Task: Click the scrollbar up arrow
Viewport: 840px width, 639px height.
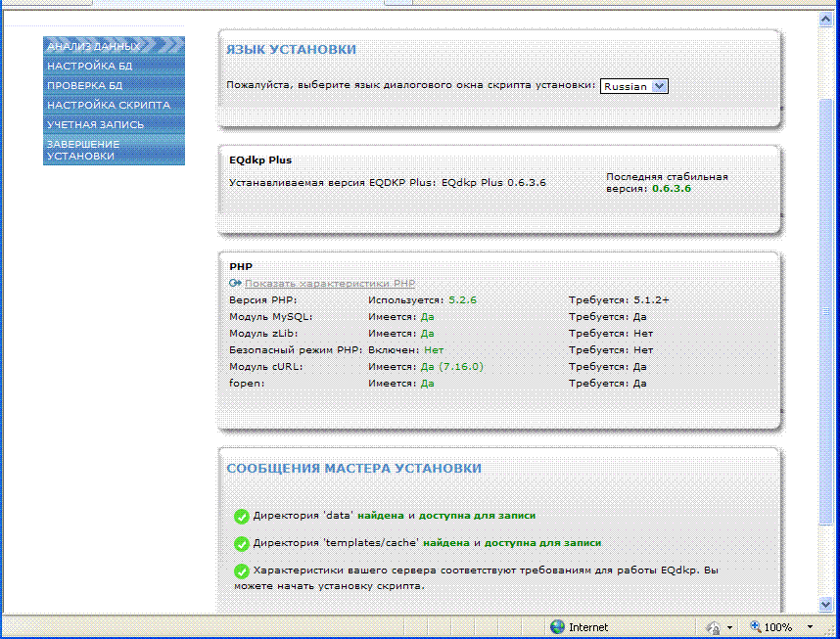Action: point(825,20)
